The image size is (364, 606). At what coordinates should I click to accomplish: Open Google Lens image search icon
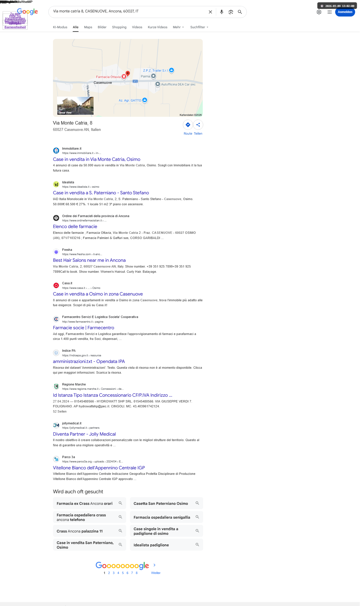[231, 12]
